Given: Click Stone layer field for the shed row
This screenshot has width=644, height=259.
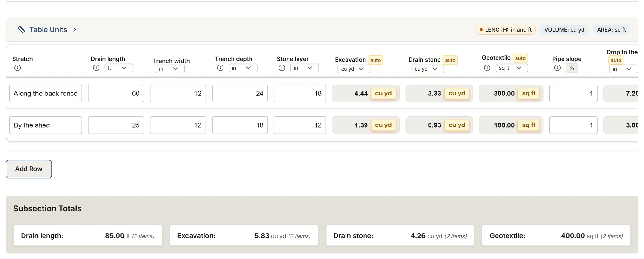Looking at the screenshot, I should coord(300,125).
